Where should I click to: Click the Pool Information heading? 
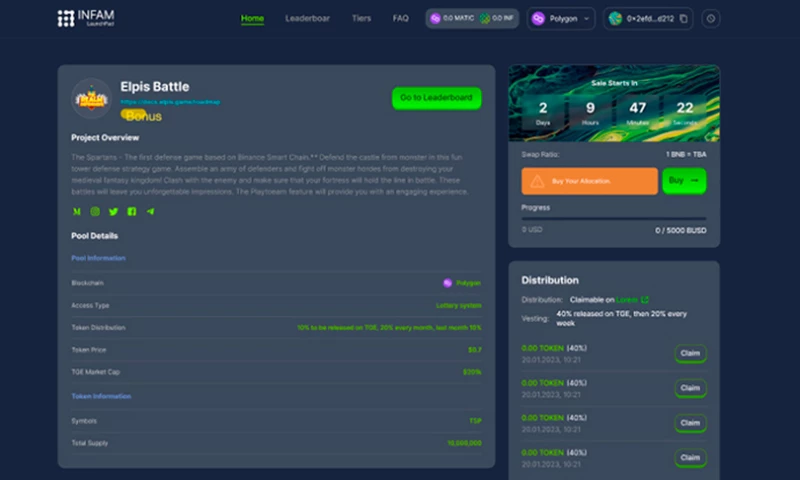[x=98, y=258]
